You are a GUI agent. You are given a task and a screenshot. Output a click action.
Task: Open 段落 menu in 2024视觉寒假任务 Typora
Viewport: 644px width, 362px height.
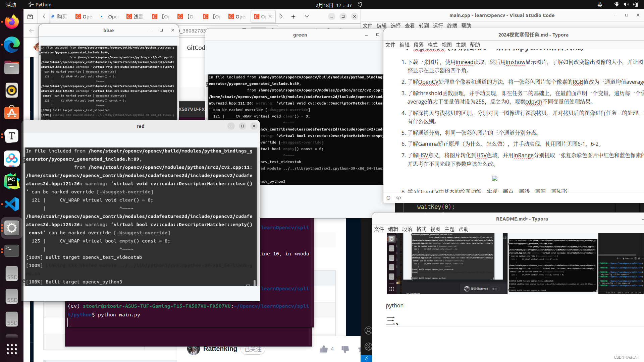coord(419,45)
